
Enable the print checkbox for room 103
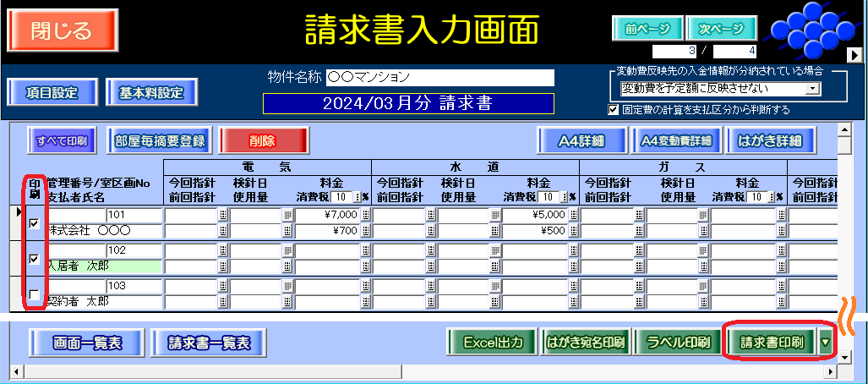click(x=34, y=293)
